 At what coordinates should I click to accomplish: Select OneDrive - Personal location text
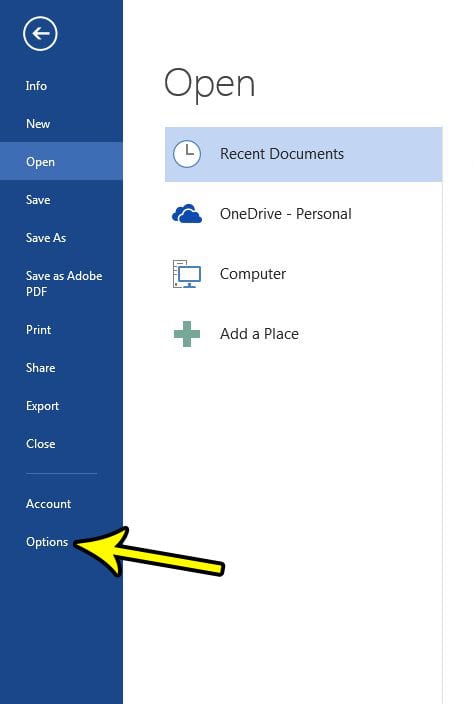(286, 214)
